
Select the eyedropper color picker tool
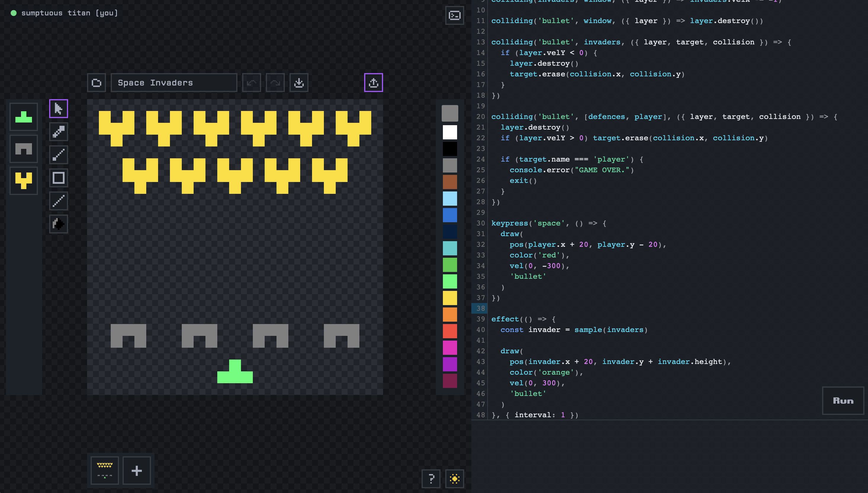59,132
